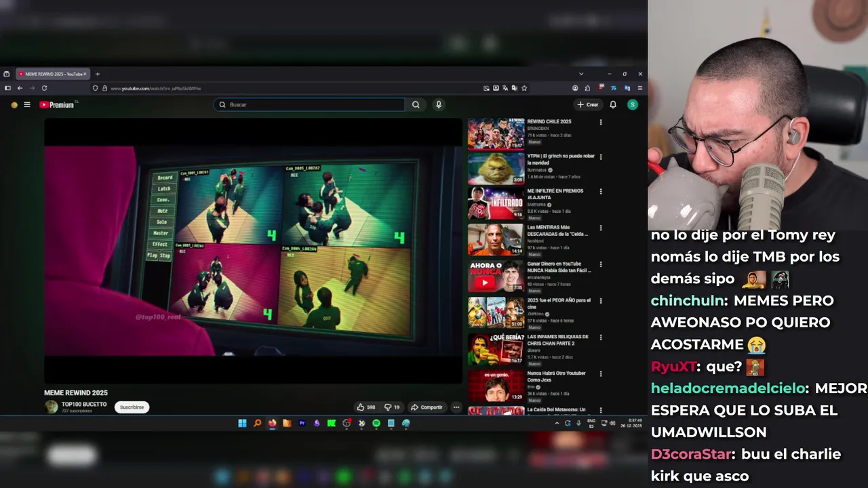The height and width of the screenshot is (488, 868).
Task: Switch to MEME REWIND 2025 browser tab
Action: [x=52, y=74]
